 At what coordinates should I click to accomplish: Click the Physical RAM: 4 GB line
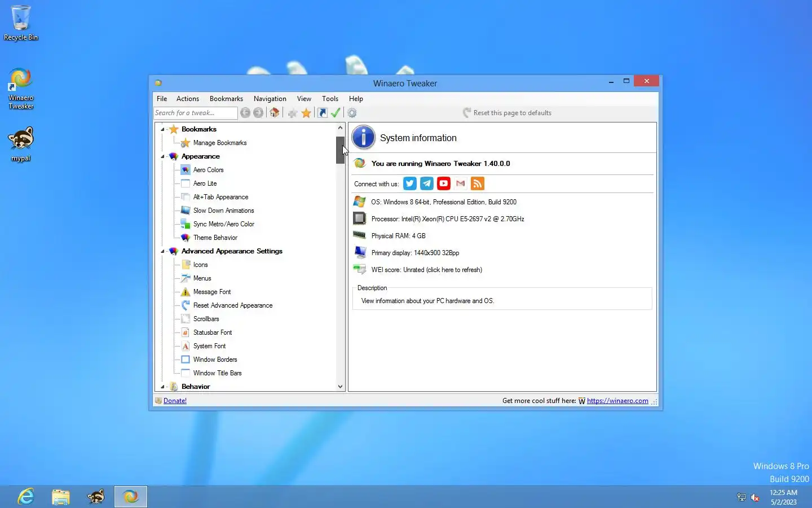click(398, 236)
